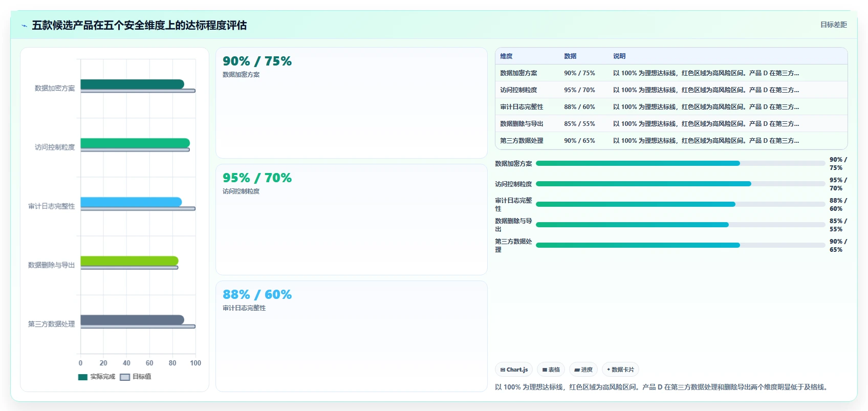Click the teal 数据加密方案 chart bar
Screen dimensions: 868x411
132,84
